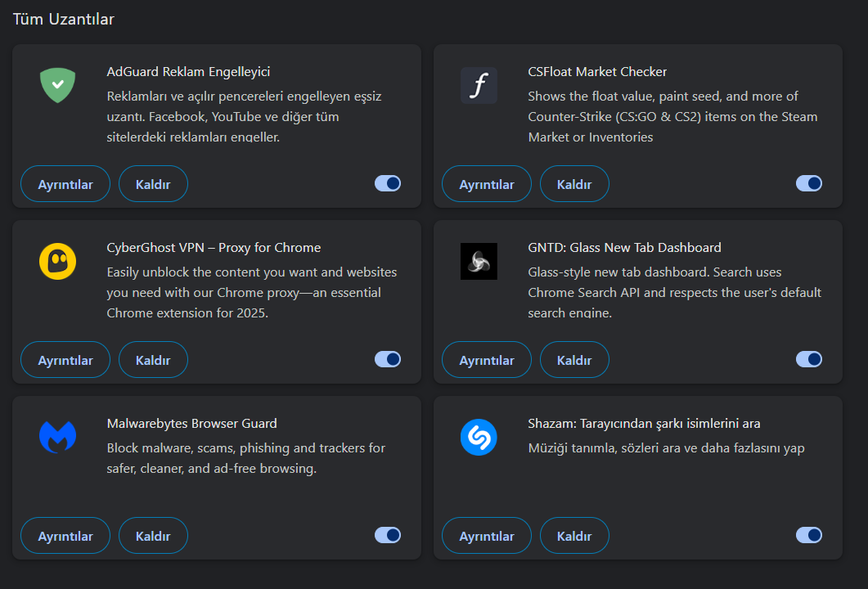Click the Malwarebytes Browser Guard icon

tap(57, 437)
